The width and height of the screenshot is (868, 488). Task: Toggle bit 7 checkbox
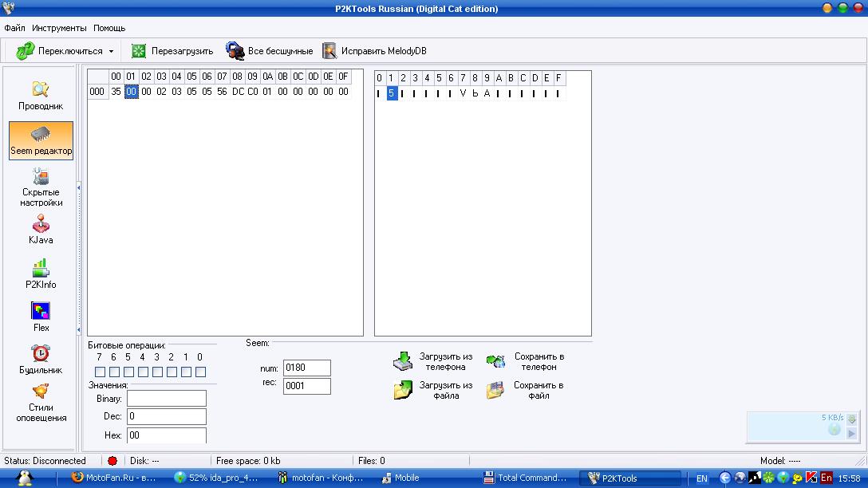(101, 372)
